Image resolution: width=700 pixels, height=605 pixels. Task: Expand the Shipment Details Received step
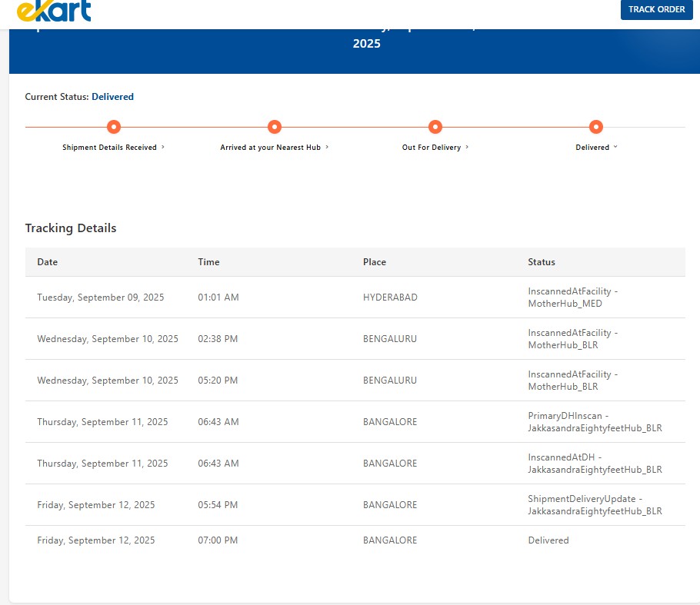[114, 147]
